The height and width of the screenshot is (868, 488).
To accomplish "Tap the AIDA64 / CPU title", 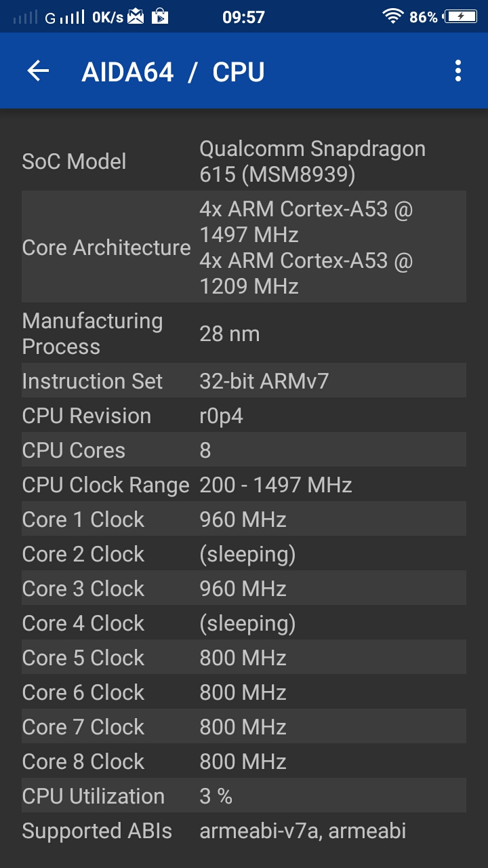I will coord(173,72).
